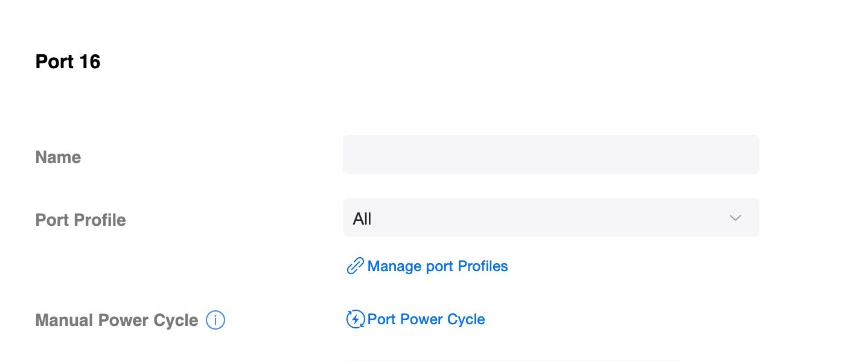Screen dimensions: 868x361
Task: Click the empty middle of Port Profile combo box
Action: click(x=543, y=218)
